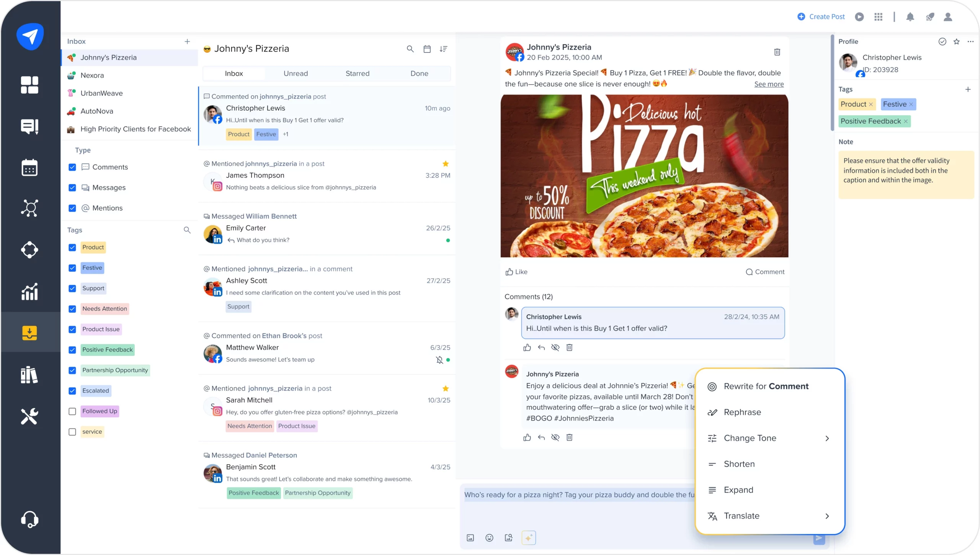Mark conversation done with checkmark icon in Profile
The height and width of the screenshot is (555, 980).
(x=942, y=42)
